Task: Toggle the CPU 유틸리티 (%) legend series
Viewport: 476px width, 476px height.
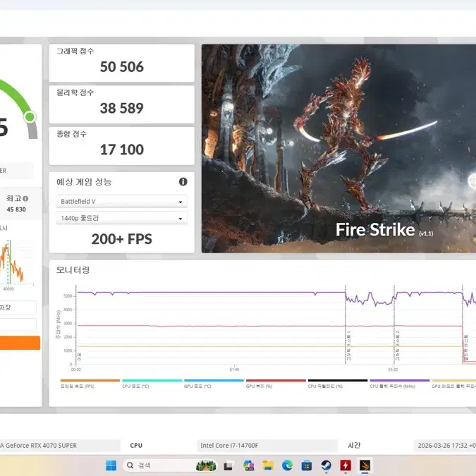Action: pyautogui.click(x=338, y=384)
